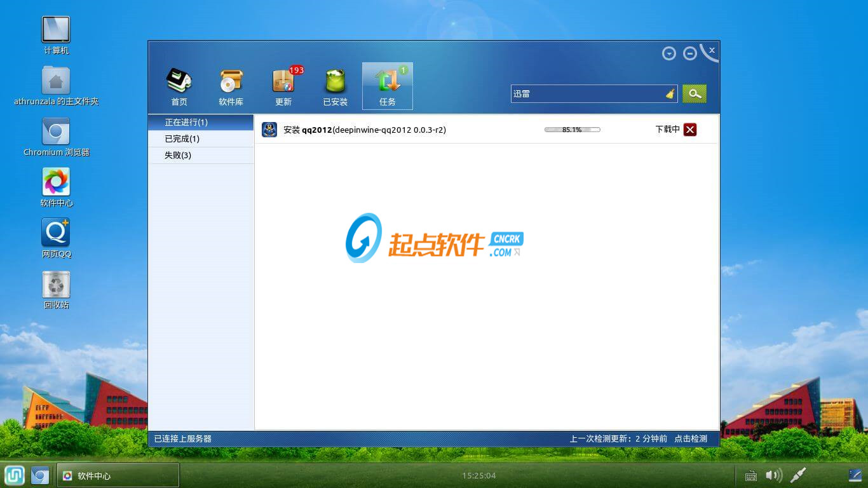Click the taskbar clock showing 15:25:04
868x488 pixels.
(x=479, y=475)
